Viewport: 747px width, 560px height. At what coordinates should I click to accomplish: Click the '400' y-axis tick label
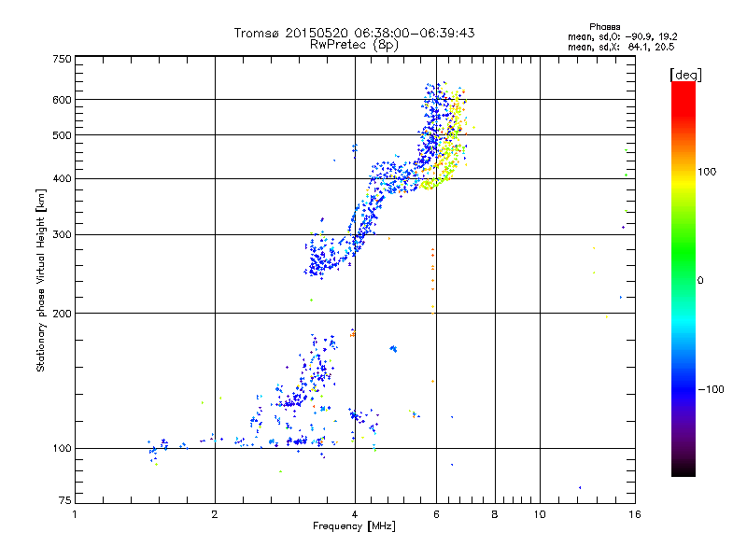pos(62,178)
